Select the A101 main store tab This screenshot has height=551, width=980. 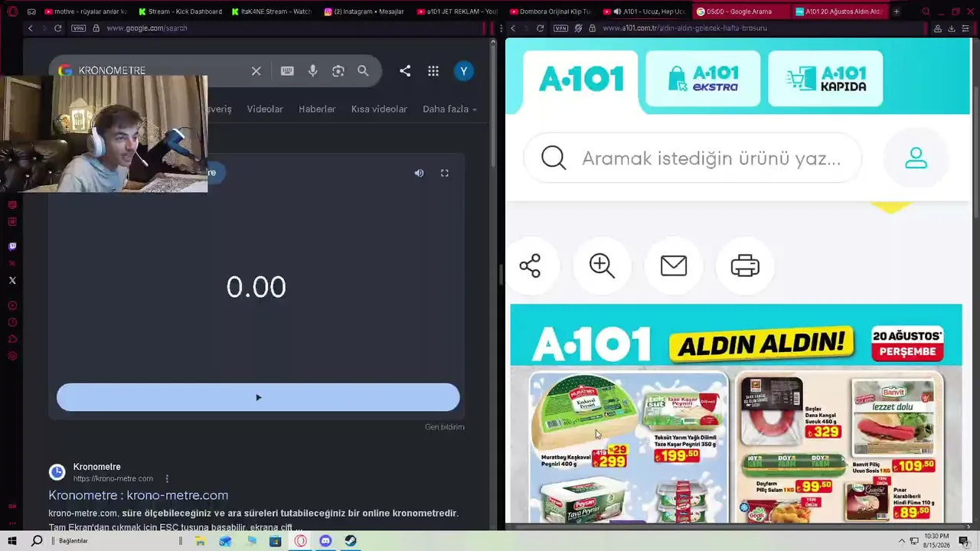coord(581,79)
